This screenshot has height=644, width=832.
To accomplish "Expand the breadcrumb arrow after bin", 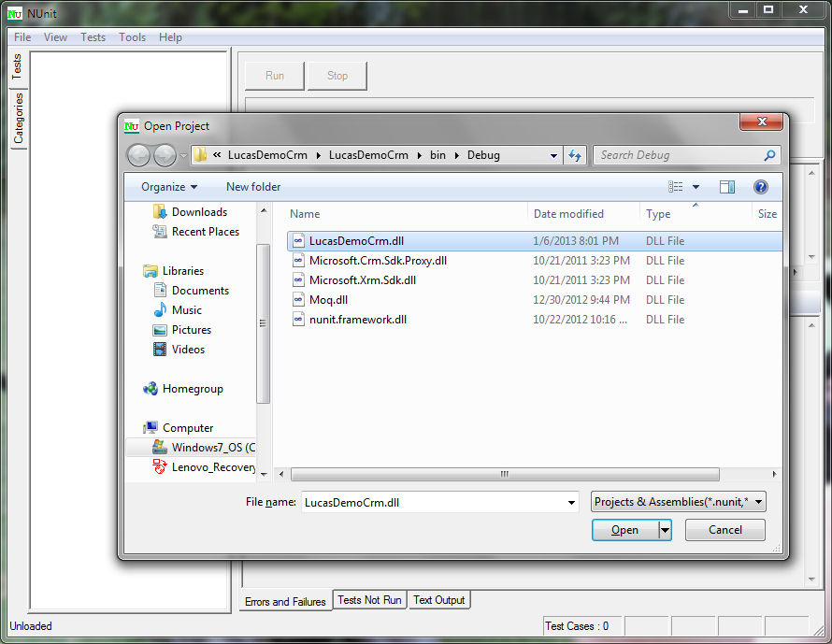I will click(x=456, y=155).
